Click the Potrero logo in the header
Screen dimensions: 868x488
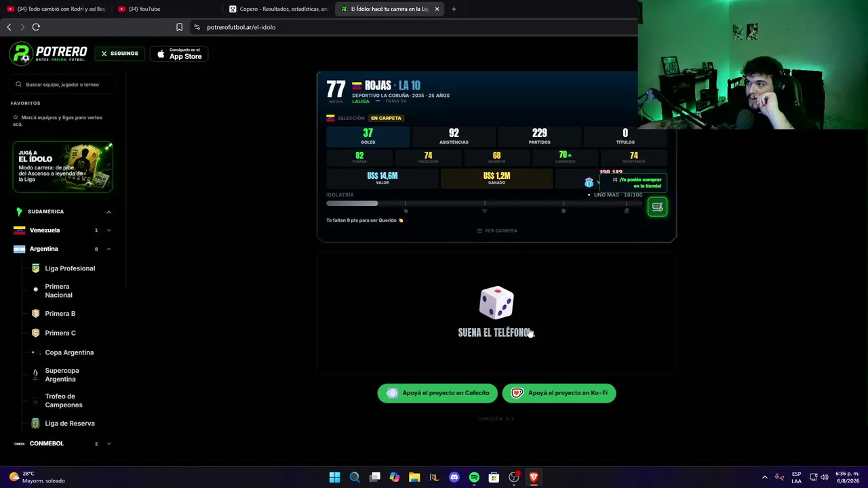point(49,54)
